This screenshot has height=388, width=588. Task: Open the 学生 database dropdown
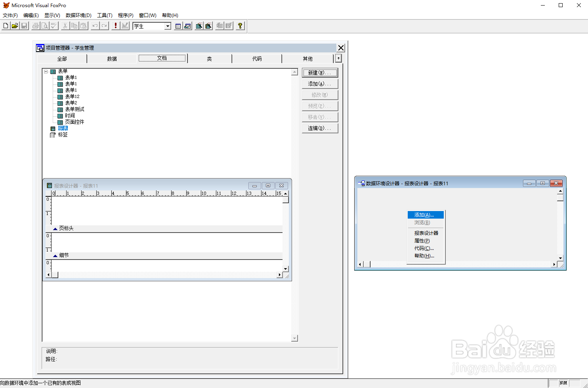click(168, 26)
